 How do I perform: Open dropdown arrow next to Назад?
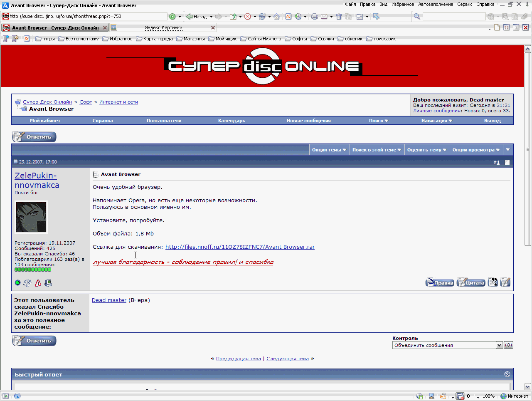tap(211, 17)
